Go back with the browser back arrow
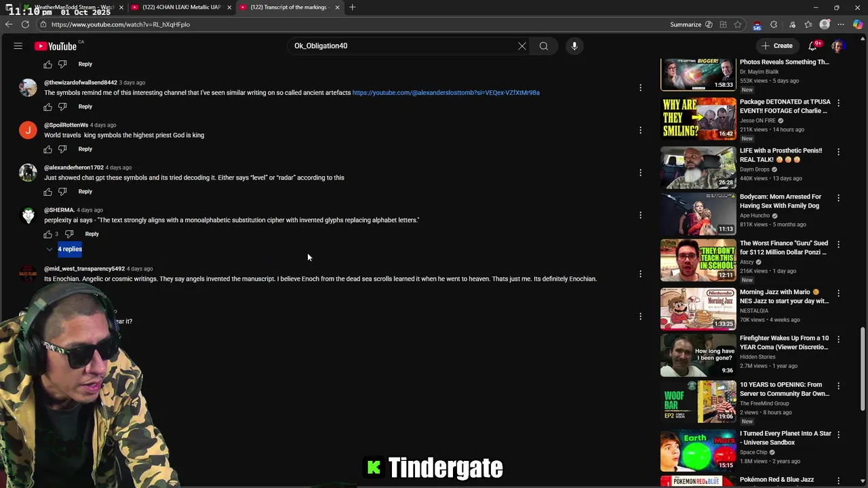868x488 pixels. [9, 24]
